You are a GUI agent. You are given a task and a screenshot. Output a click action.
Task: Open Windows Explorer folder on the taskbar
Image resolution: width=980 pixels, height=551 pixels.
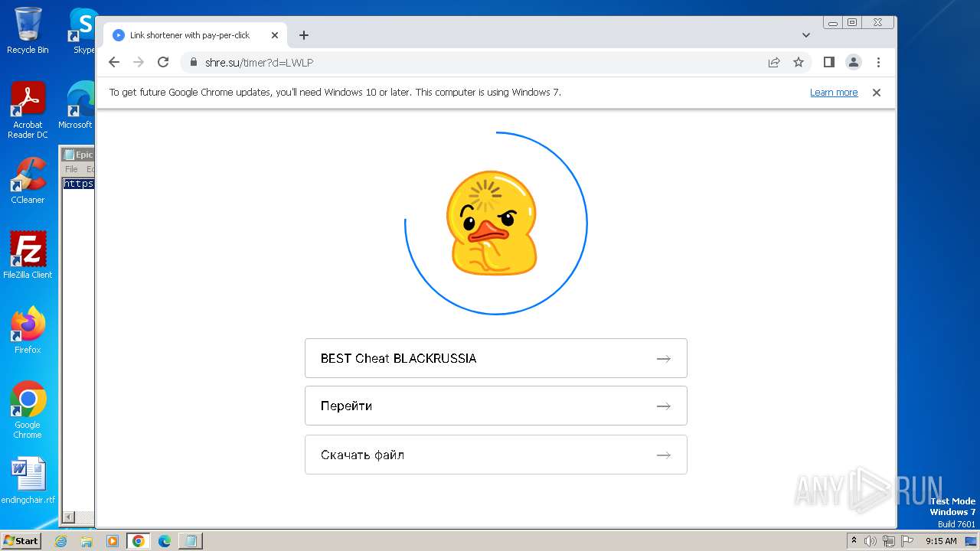coord(87,541)
